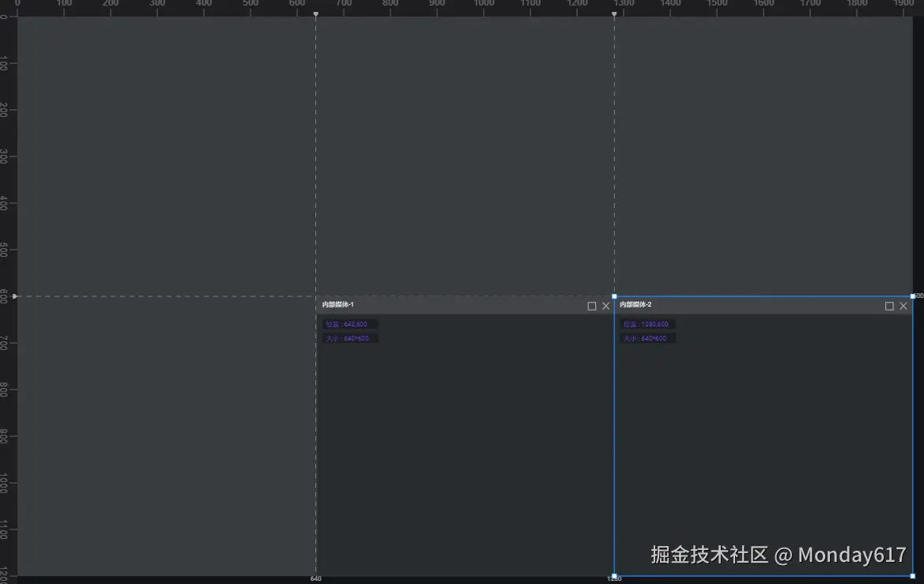The height and width of the screenshot is (584, 924).
Task: Click the guide marker at 640 on top ruler
Action: [x=315, y=13]
